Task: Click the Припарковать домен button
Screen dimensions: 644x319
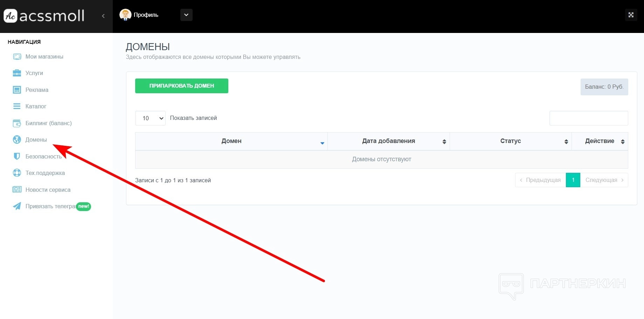Action: click(182, 86)
